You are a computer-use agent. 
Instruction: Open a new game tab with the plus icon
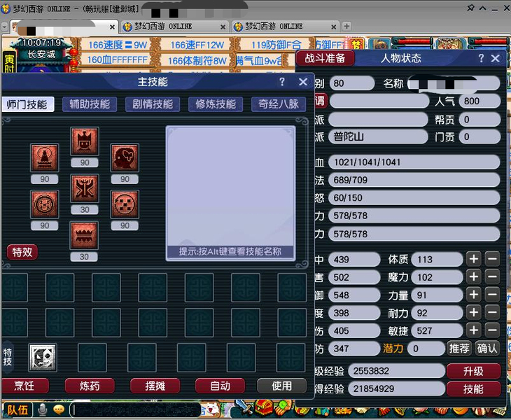pos(346,26)
